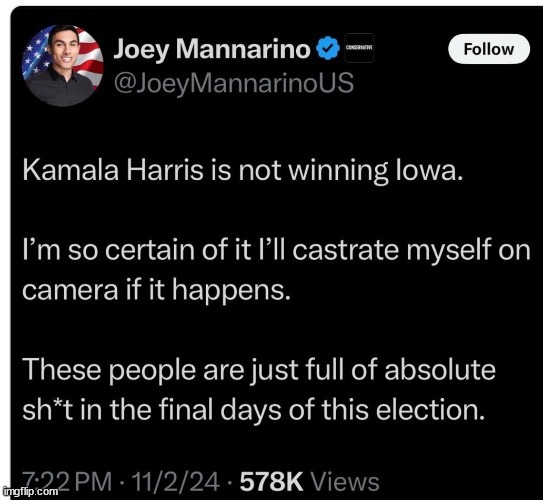Click the Views label beside 578K
Viewport: 543px width, 500px height.
coord(345,481)
